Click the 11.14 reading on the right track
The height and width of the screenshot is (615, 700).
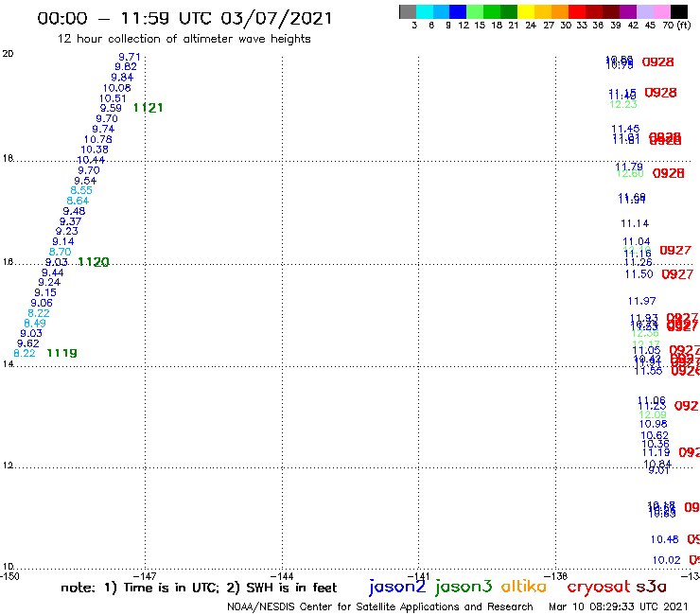coord(635,223)
